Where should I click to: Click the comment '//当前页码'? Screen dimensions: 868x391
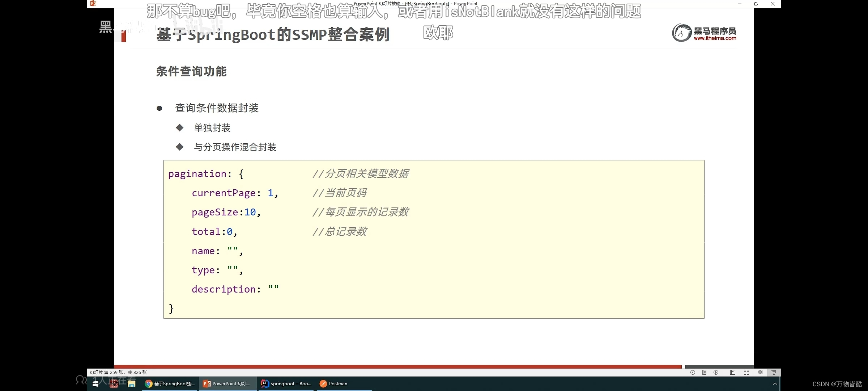click(340, 193)
